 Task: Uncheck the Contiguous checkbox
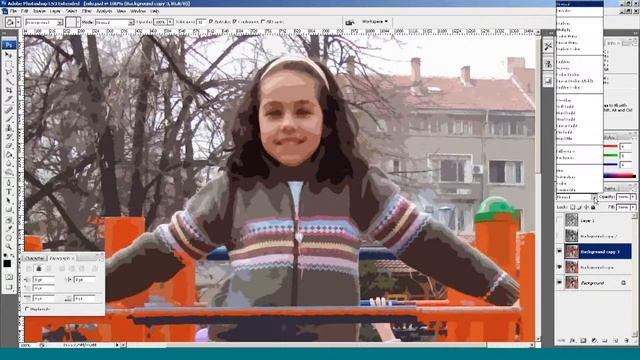[x=234, y=22]
